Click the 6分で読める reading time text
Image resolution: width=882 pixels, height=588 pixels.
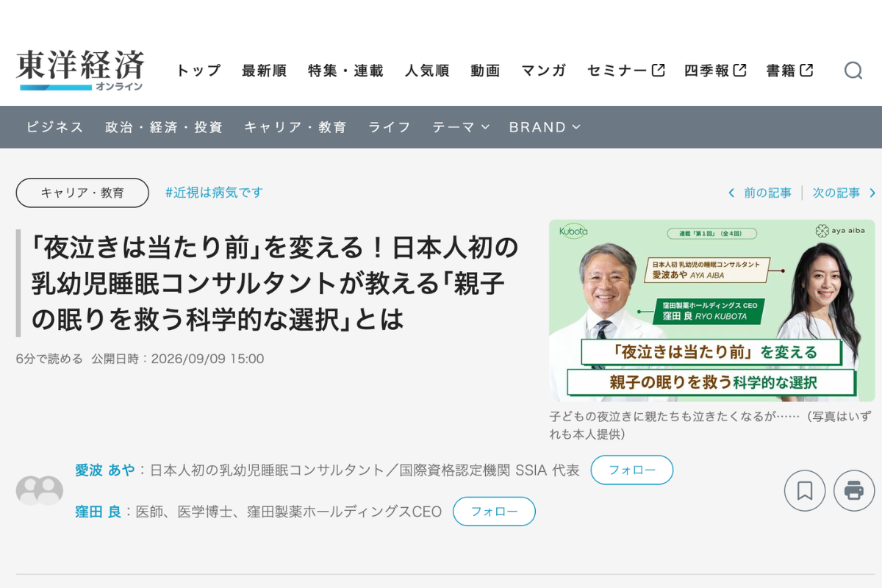49,359
